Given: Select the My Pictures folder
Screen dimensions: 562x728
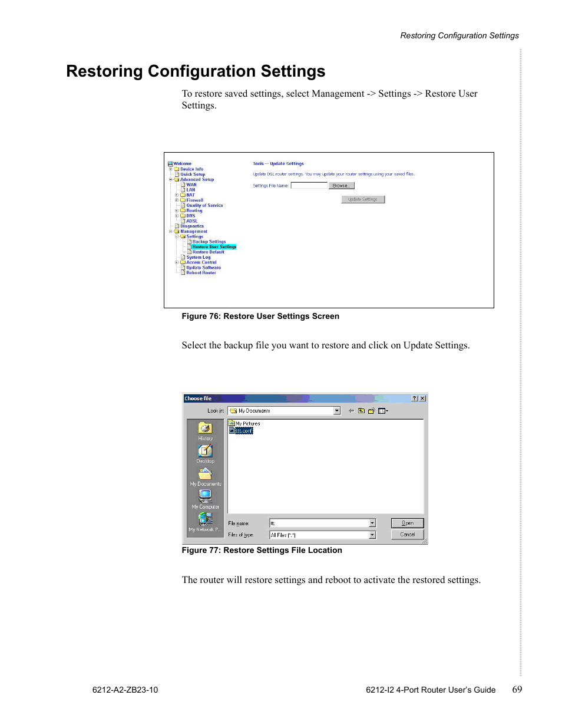Looking at the screenshot, I should point(244,423).
